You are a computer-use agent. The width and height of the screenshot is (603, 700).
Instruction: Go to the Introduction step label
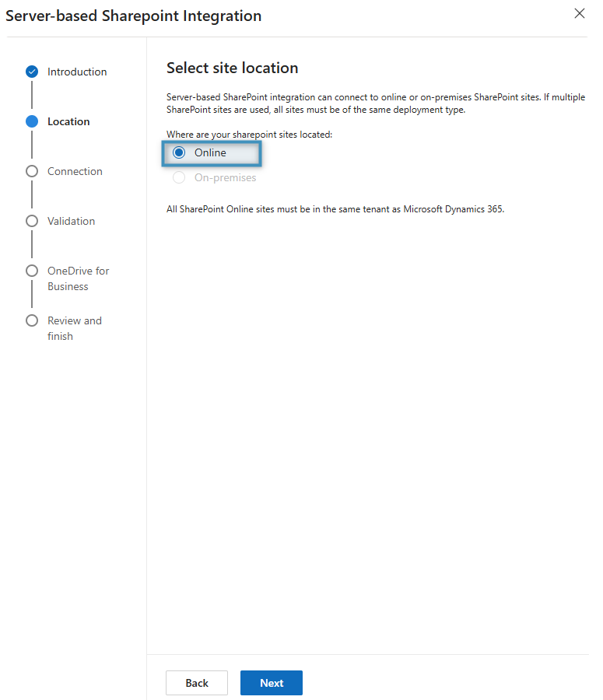77,72
